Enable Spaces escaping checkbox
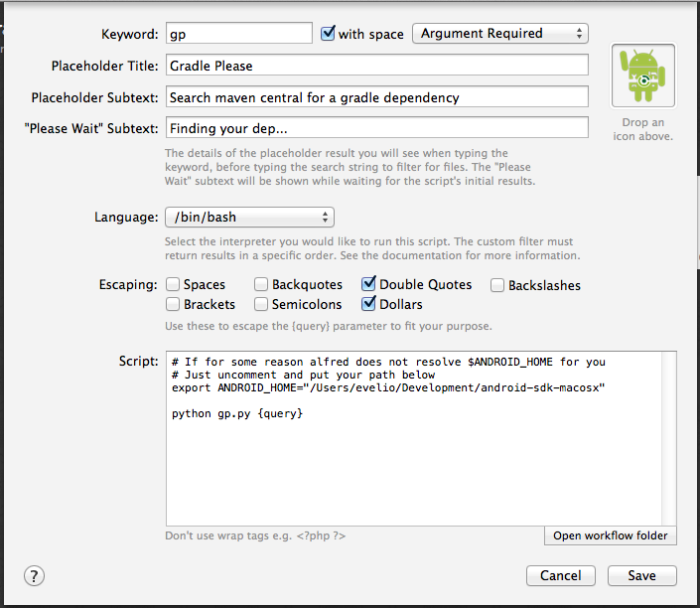 pyautogui.click(x=173, y=284)
